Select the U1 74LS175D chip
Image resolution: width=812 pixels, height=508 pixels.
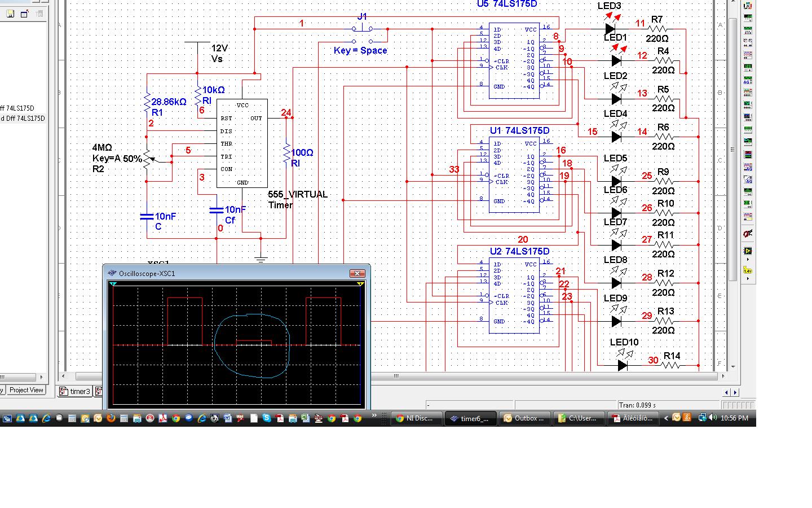point(514,175)
